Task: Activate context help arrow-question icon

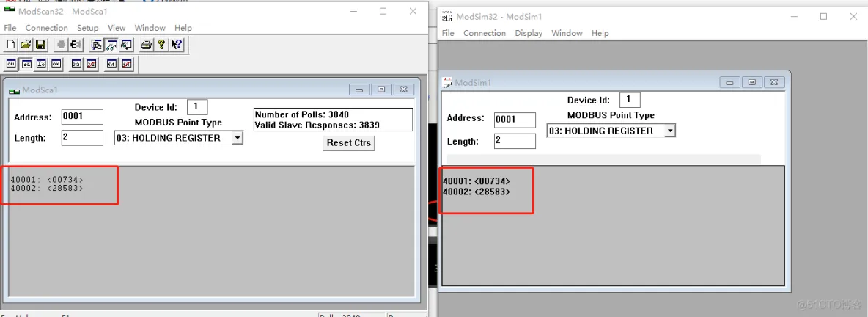Action: pos(177,45)
